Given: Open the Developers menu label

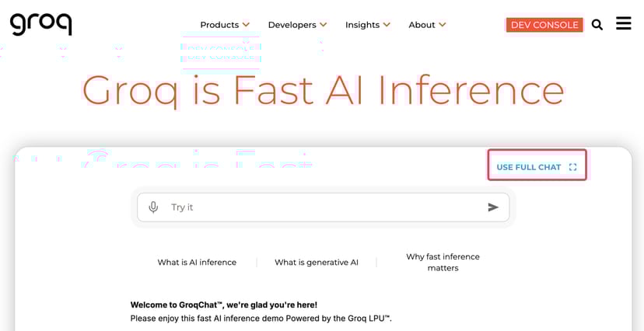Looking at the screenshot, I should click(x=292, y=25).
